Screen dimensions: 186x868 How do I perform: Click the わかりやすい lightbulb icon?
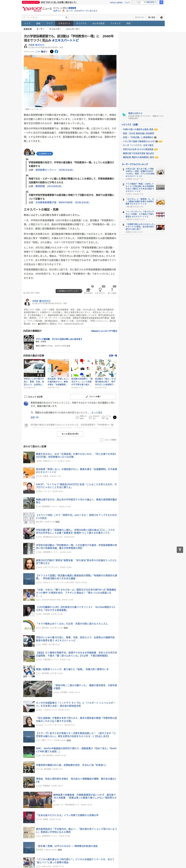pyautogui.click(x=100, y=290)
